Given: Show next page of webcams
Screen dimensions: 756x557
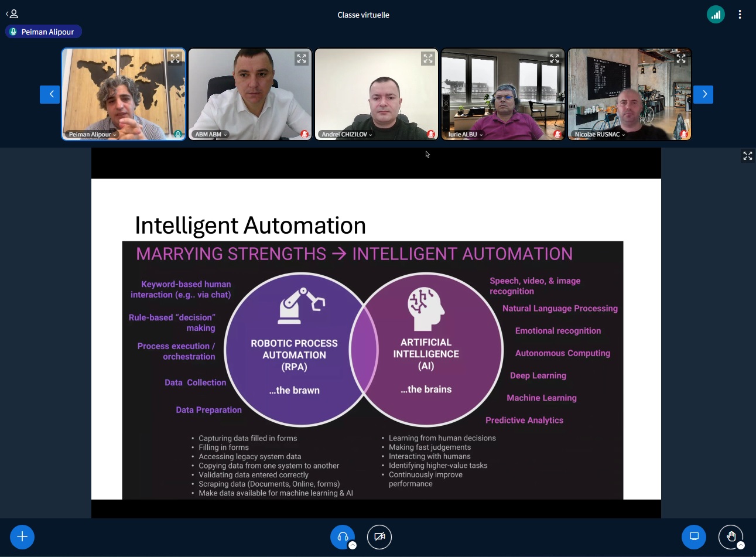Looking at the screenshot, I should [703, 94].
